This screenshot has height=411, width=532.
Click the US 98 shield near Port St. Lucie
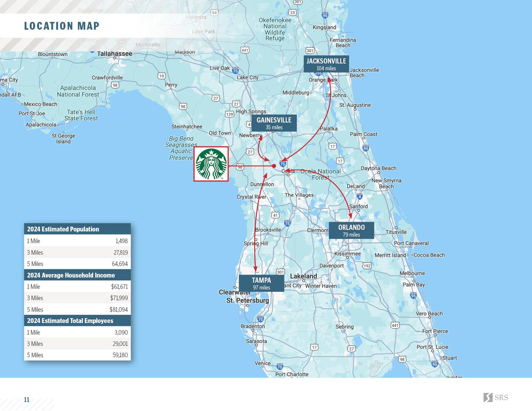point(402,359)
